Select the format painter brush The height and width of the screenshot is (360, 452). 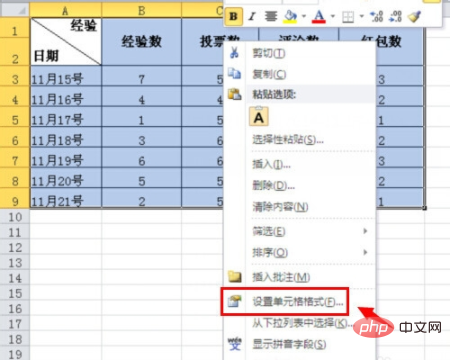tap(414, 16)
